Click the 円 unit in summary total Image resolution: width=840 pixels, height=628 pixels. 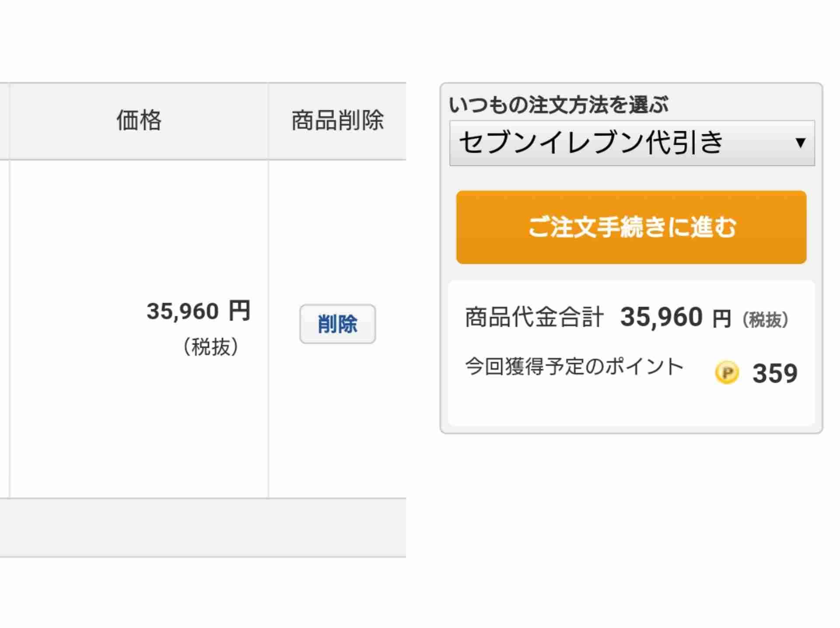(x=722, y=319)
